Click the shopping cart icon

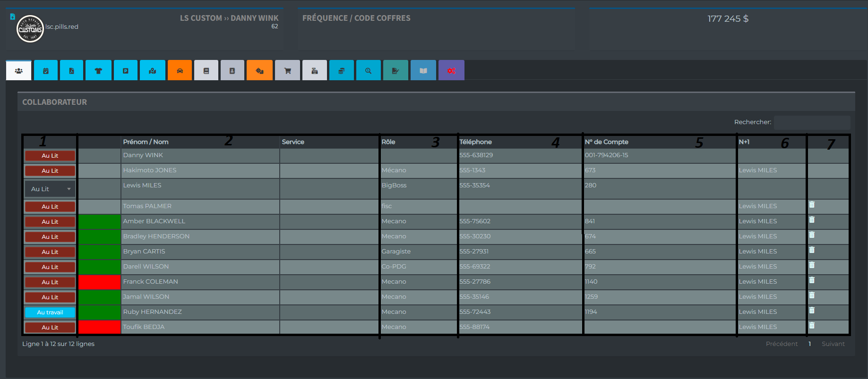pos(287,70)
